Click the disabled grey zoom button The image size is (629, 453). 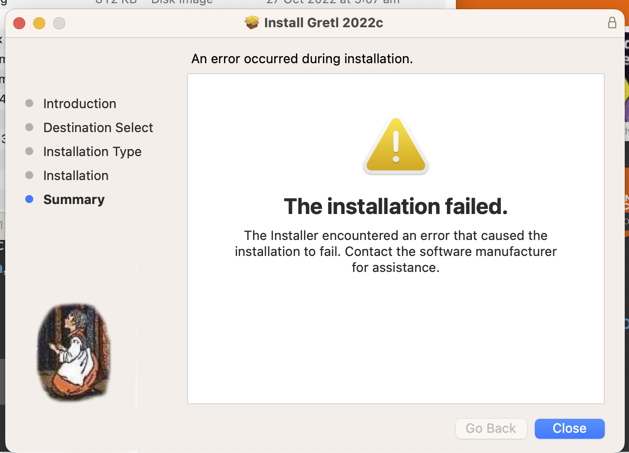tap(59, 23)
